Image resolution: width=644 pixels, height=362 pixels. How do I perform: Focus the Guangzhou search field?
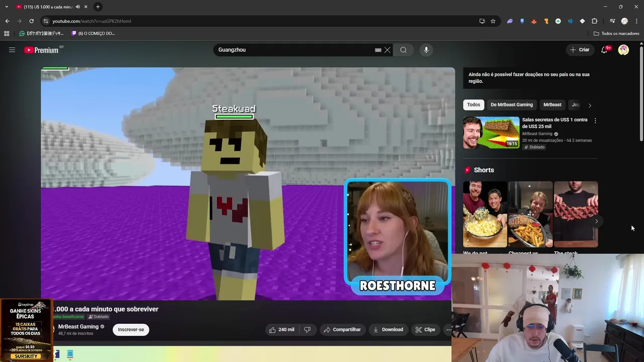tap(294, 50)
